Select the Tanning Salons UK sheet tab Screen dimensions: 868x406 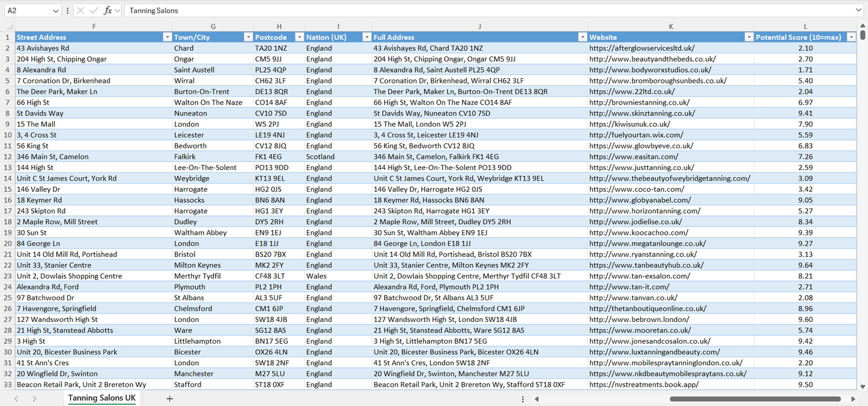coord(102,398)
